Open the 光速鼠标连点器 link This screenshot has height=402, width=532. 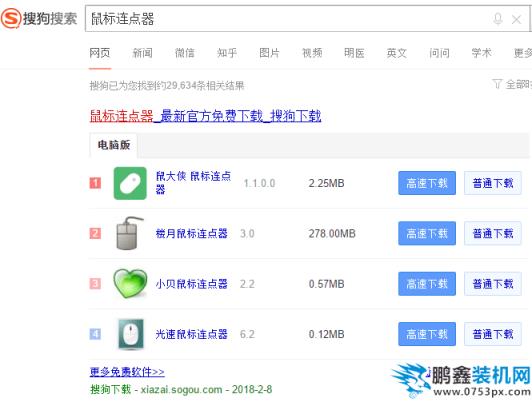(x=191, y=334)
